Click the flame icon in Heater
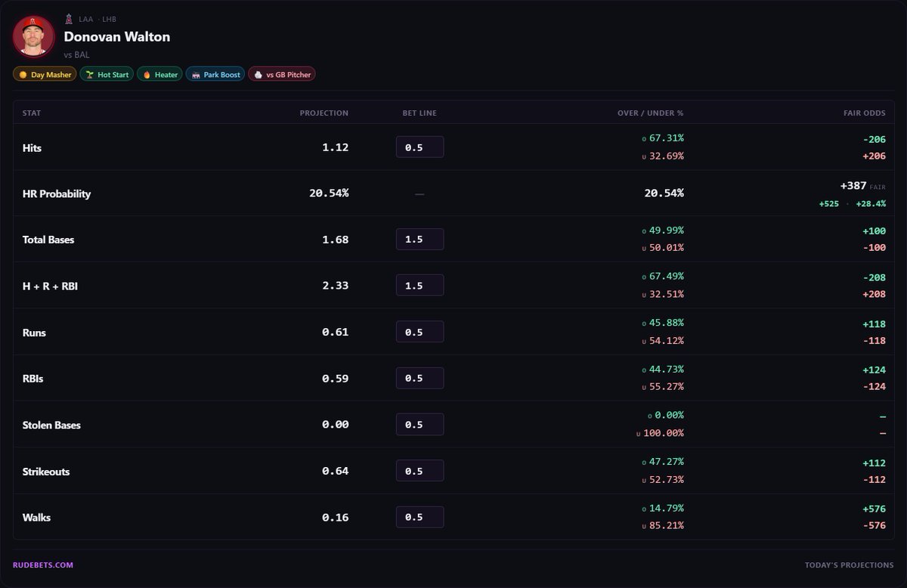Screen dimensions: 907x588 [x=147, y=75]
